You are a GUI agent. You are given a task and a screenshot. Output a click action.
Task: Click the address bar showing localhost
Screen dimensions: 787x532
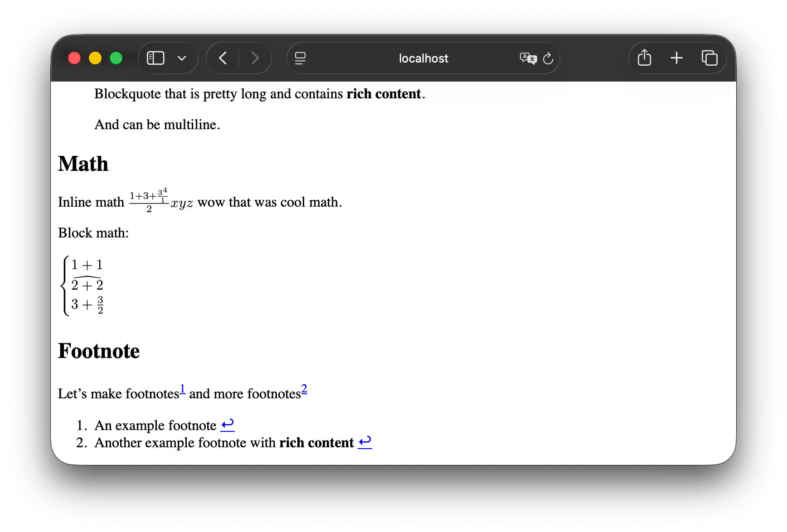423,58
